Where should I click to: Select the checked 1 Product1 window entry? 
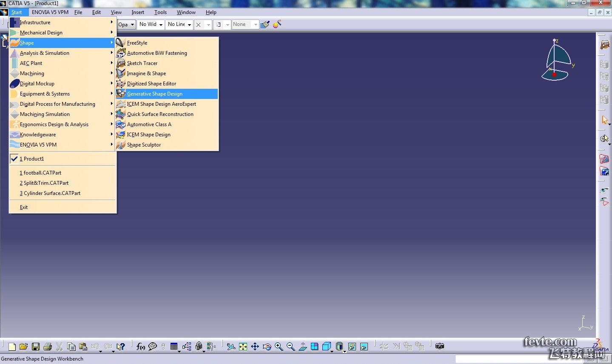tap(63, 159)
